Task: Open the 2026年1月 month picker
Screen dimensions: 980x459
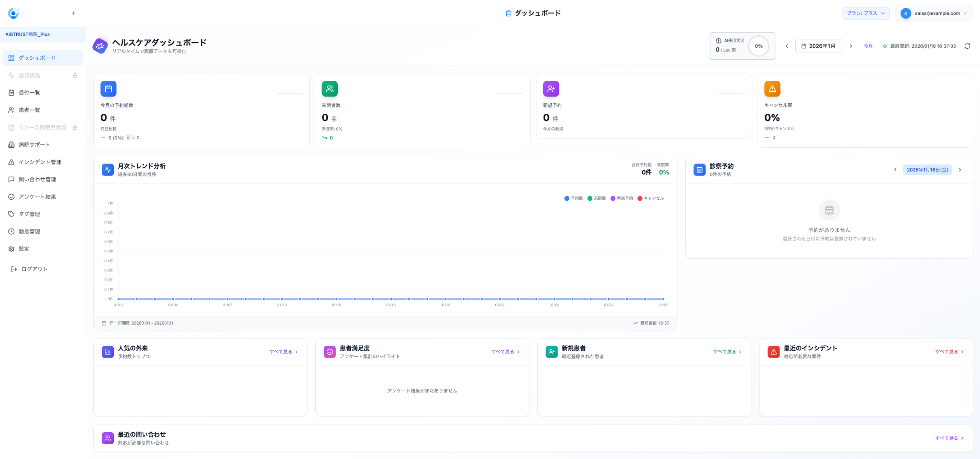Action: pyautogui.click(x=818, y=46)
